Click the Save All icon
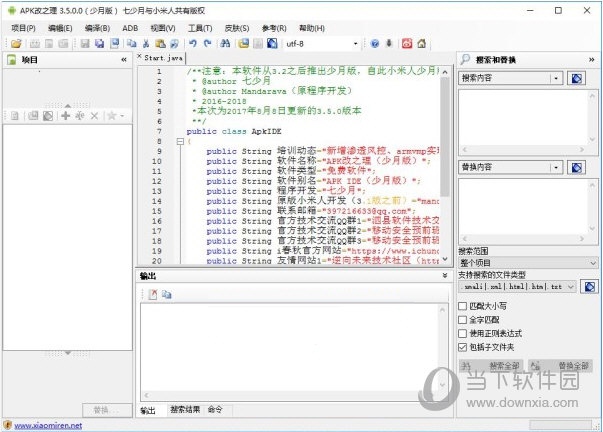The image size is (603, 432). 99,43
